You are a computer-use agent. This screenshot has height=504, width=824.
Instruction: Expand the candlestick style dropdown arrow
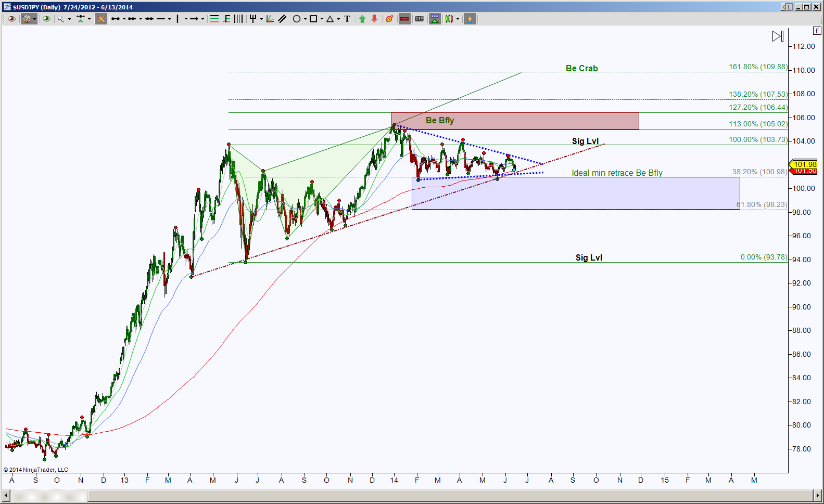(x=458, y=19)
